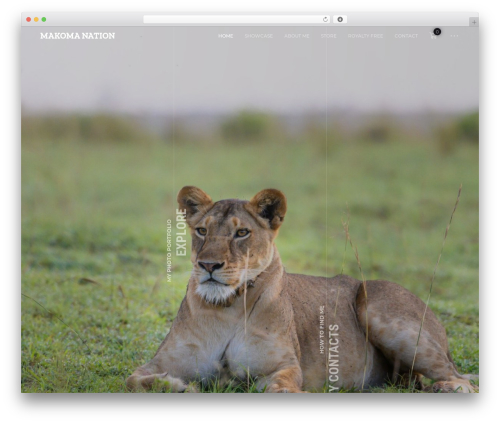Viewport: 500px width, 423px height.
Task: Open the About Me page
Action: coord(297,36)
